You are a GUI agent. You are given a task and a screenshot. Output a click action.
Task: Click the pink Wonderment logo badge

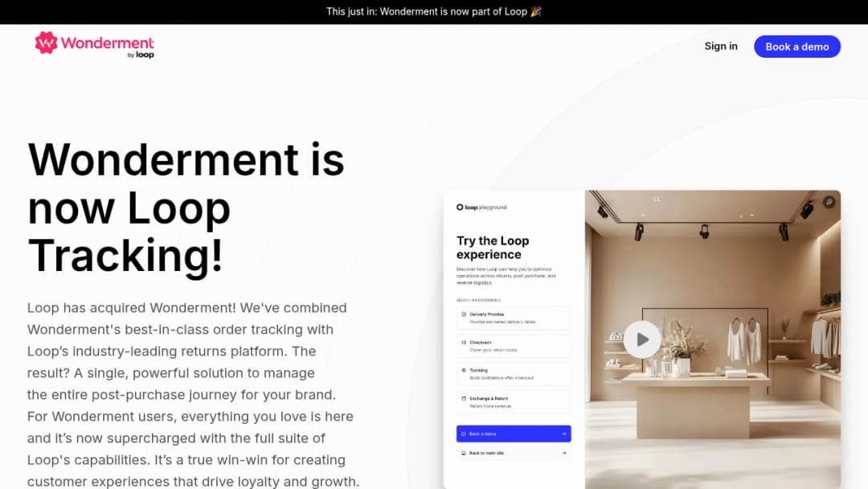(x=46, y=43)
